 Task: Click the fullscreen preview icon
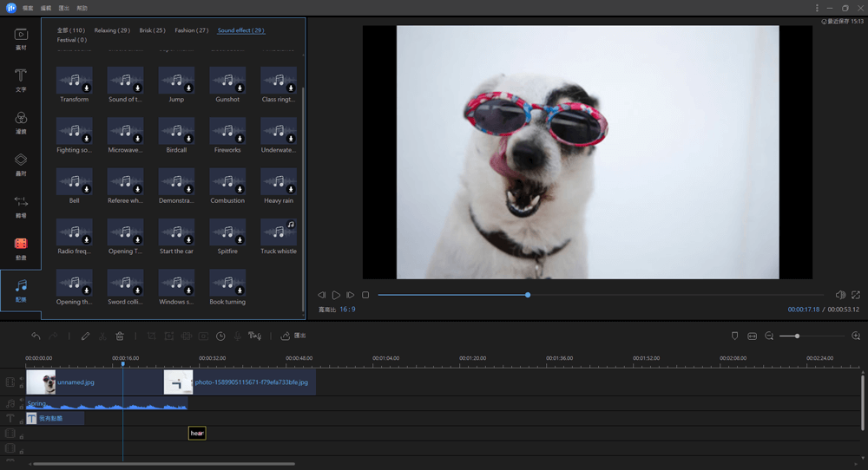pyautogui.click(x=856, y=295)
